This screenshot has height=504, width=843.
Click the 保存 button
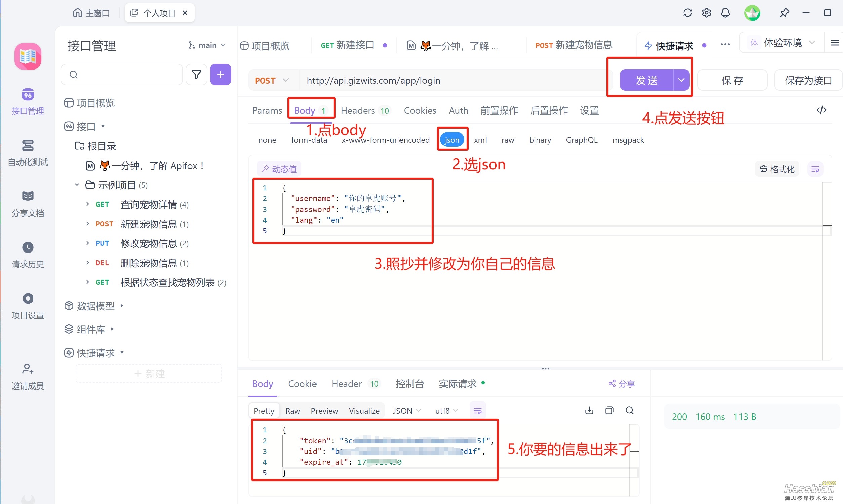732,80
